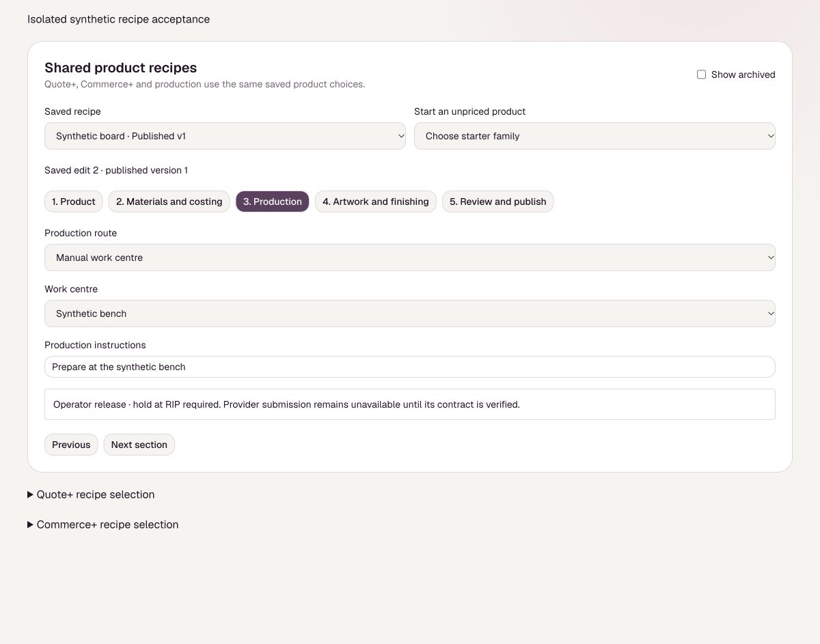Click the Shared product recipes heading
This screenshot has width=820, height=644.
click(121, 68)
